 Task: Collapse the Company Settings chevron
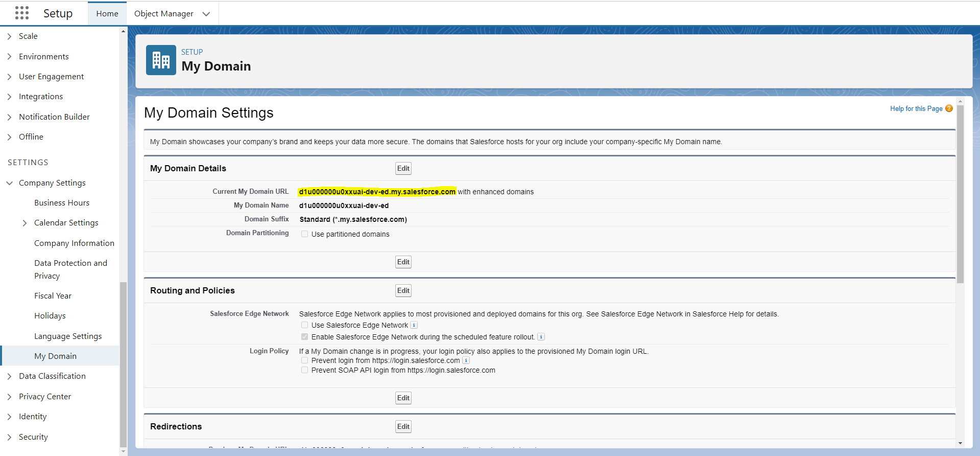[x=9, y=183]
